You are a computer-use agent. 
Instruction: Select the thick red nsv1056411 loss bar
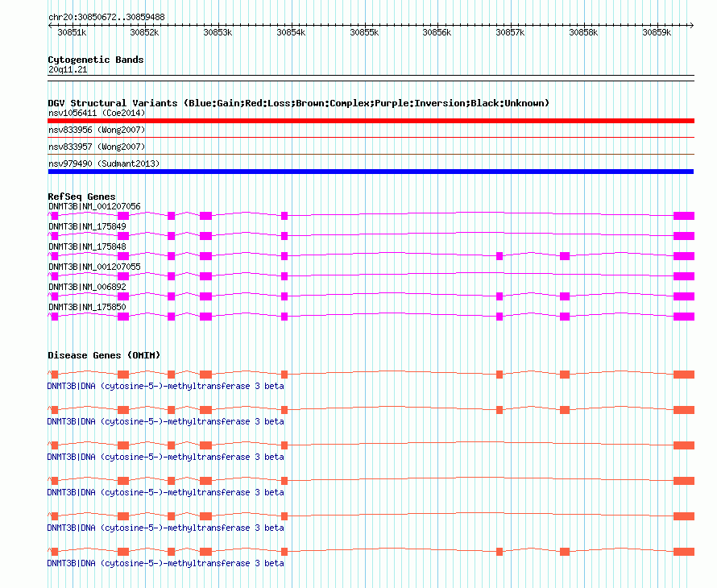[x=371, y=121]
